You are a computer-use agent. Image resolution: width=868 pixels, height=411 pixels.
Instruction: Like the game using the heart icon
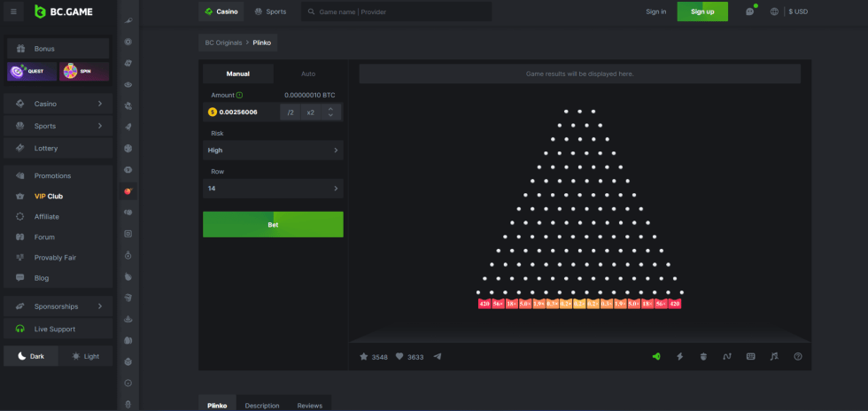coord(399,357)
